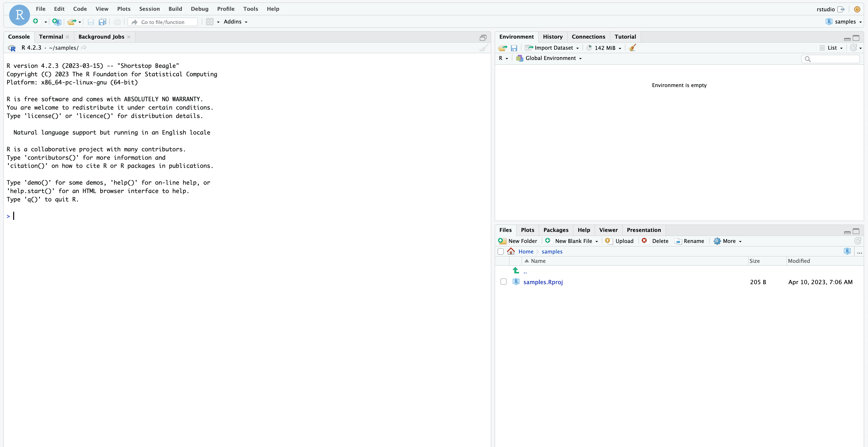Viewport: 868px width, 447px height.
Task: Switch to the Packages tab
Action: [556, 230]
